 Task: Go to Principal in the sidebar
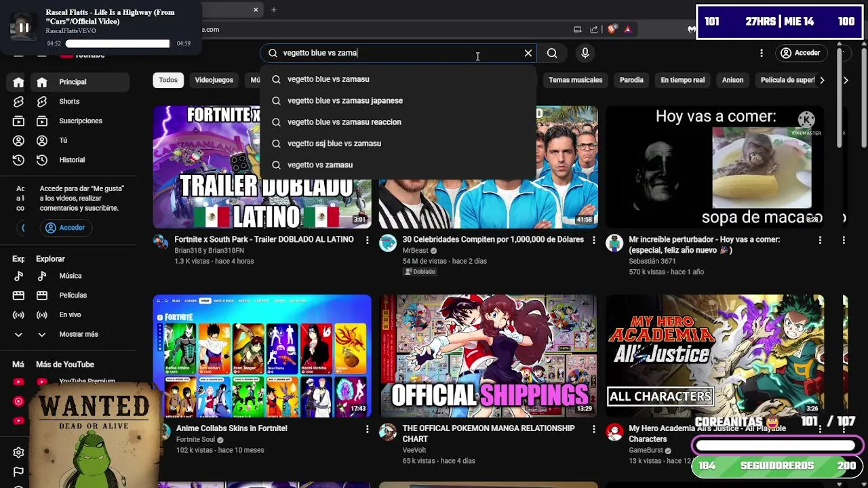(80, 82)
